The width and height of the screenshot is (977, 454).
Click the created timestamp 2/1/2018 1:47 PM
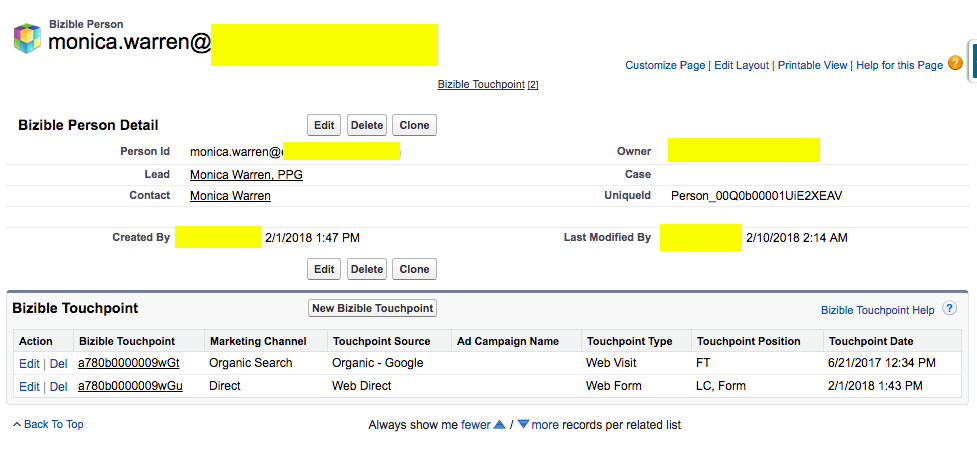312,238
